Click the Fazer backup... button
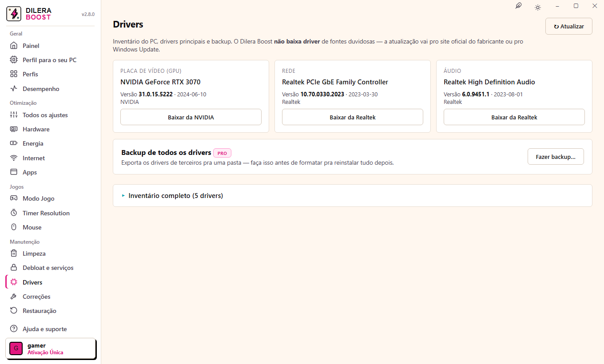This screenshot has width=604, height=364. [x=556, y=157]
